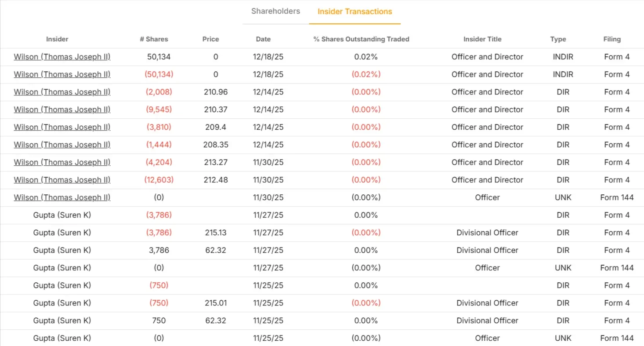Screen dimensions: 644x346
Task: Sort by the # Shares column header
Action: point(154,39)
